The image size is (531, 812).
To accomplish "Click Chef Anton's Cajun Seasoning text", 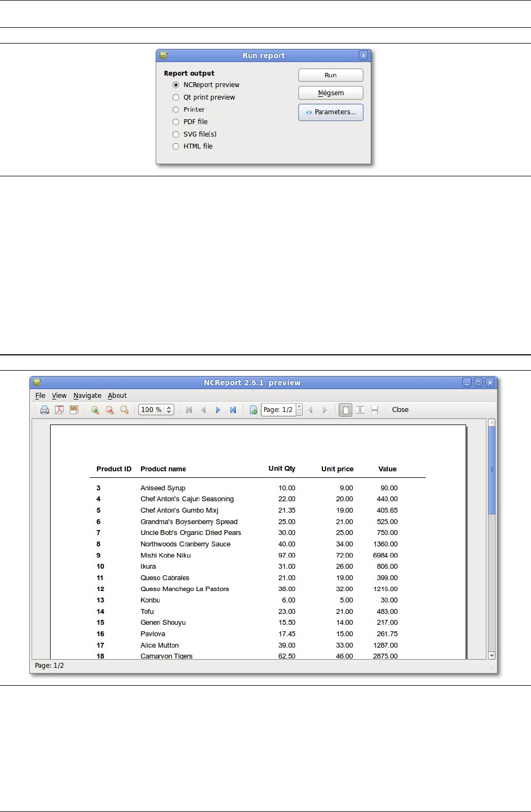I will pyautogui.click(x=187, y=499).
